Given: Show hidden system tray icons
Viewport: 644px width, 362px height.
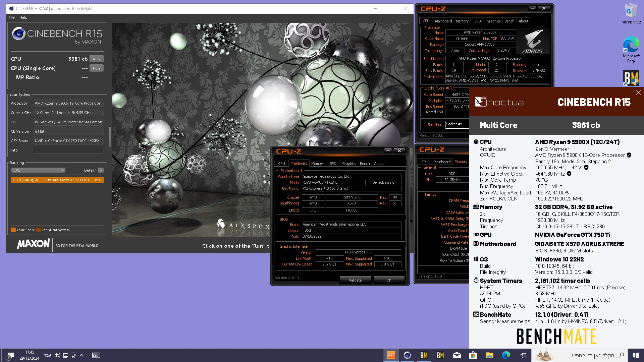Looking at the screenshot, I should click(x=82, y=355).
